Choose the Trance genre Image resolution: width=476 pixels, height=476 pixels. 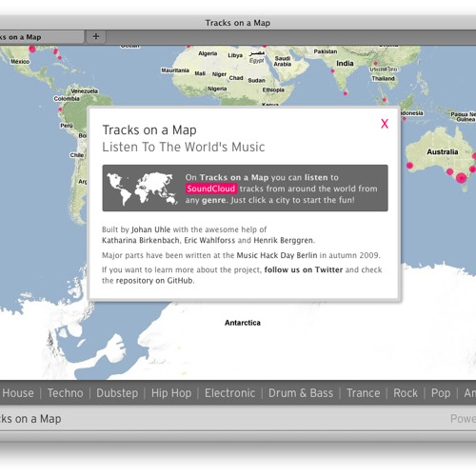(x=364, y=393)
